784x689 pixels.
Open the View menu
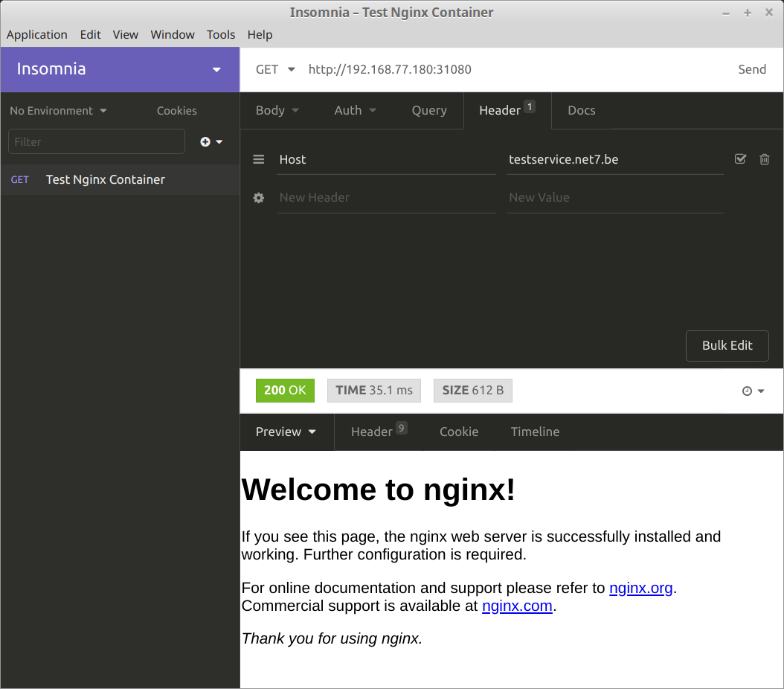126,34
